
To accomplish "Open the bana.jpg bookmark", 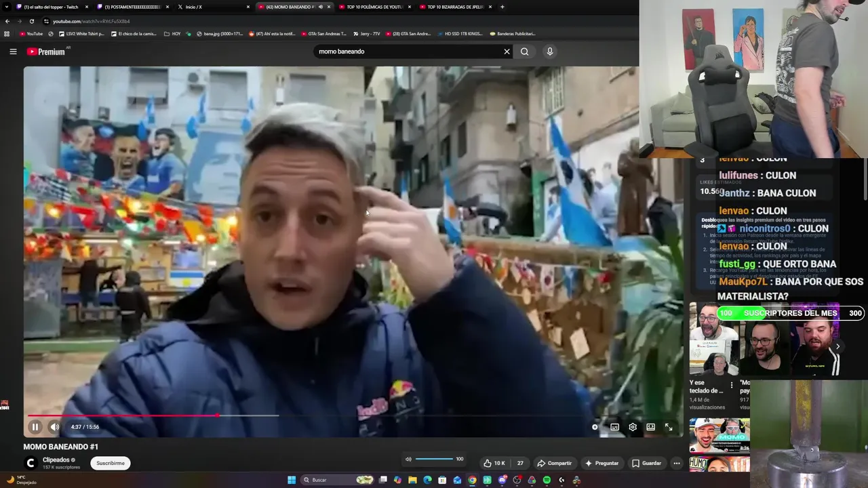I will coord(218,33).
